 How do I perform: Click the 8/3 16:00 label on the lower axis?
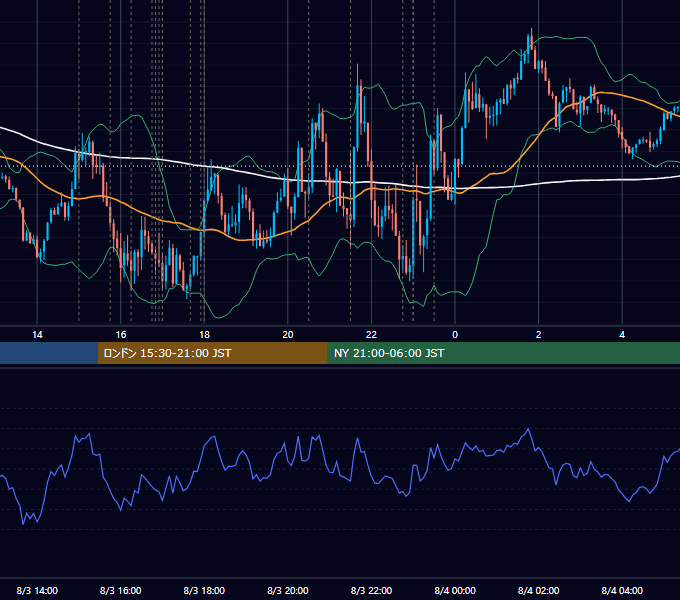tap(121, 590)
